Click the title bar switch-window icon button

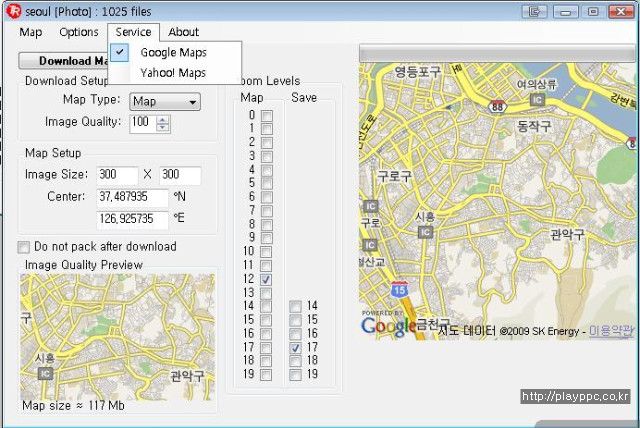pyautogui.click(x=535, y=11)
